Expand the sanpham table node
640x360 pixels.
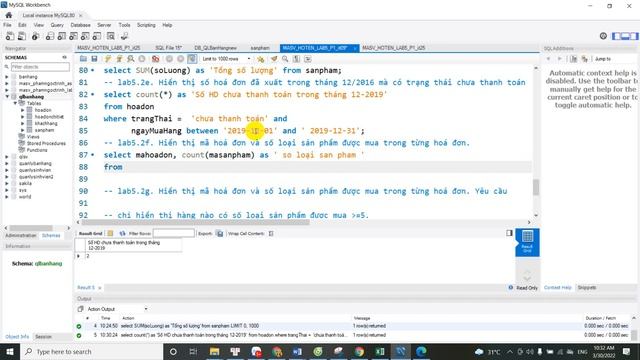[23, 130]
